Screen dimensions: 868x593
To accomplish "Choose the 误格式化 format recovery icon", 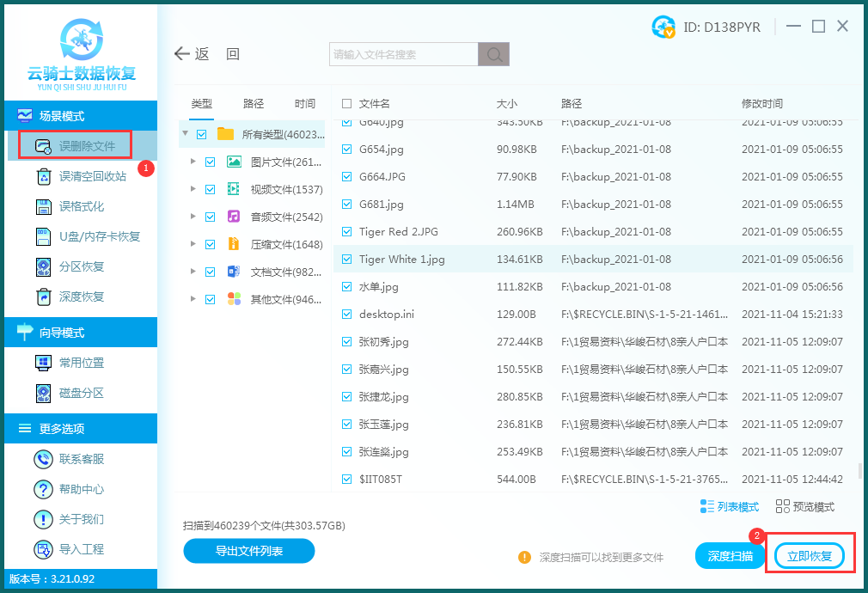I will (x=43, y=206).
